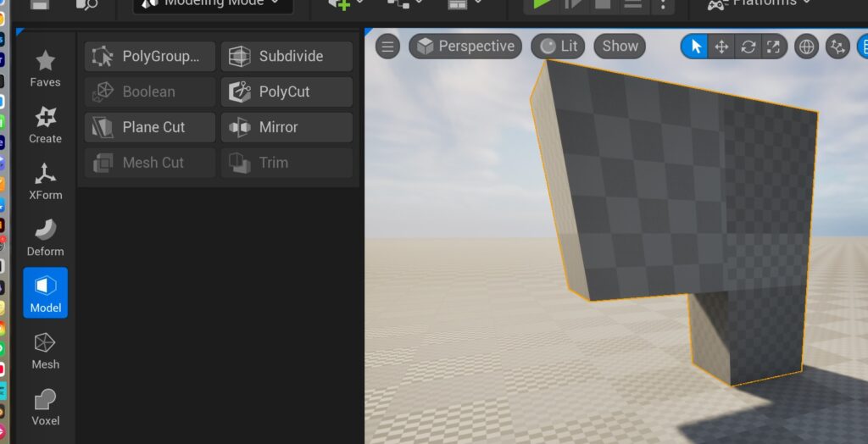The image size is (868, 444).
Task: Open the Faves tool category
Action: coord(45,68)
